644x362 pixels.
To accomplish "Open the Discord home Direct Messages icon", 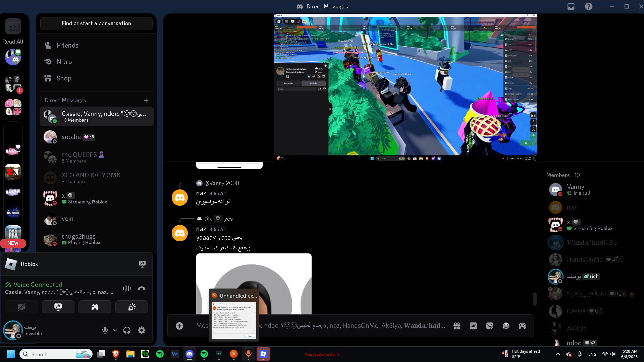I will coord(13,27).
